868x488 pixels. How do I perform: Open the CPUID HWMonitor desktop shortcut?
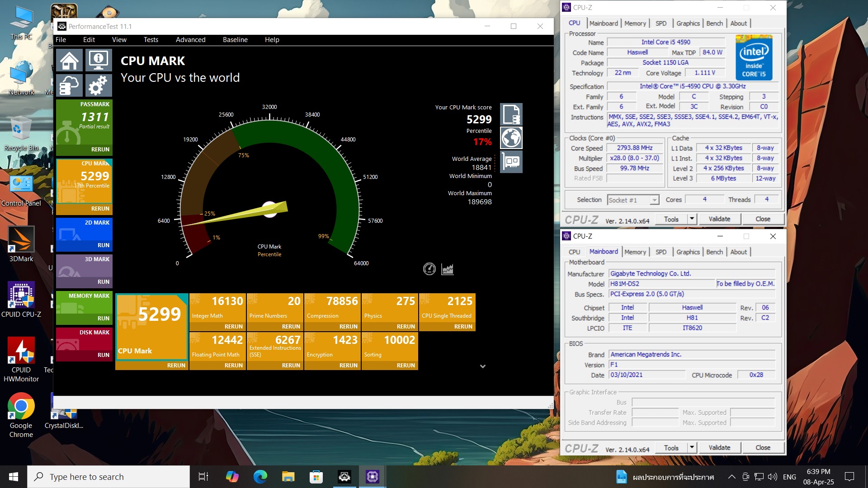21,360
